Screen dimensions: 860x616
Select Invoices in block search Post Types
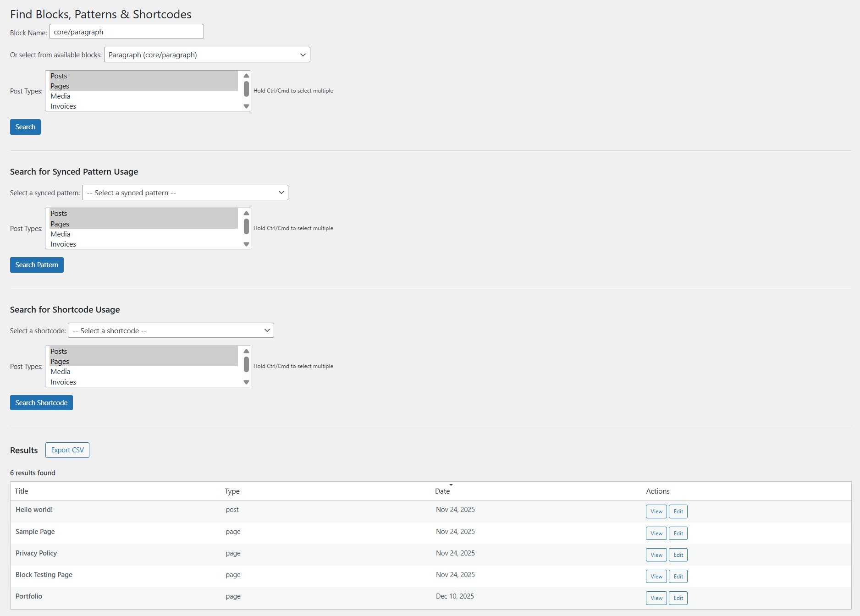143,106
